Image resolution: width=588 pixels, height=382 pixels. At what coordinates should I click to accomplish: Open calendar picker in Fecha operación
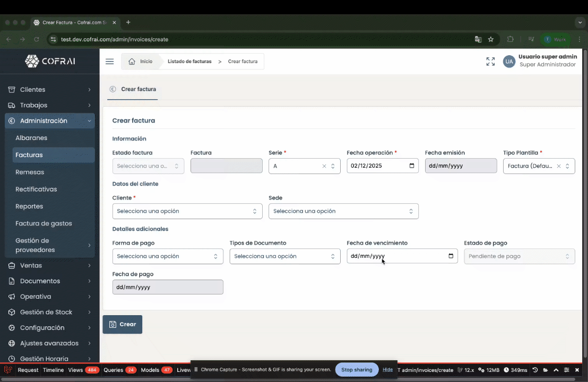tap(412, 166)
